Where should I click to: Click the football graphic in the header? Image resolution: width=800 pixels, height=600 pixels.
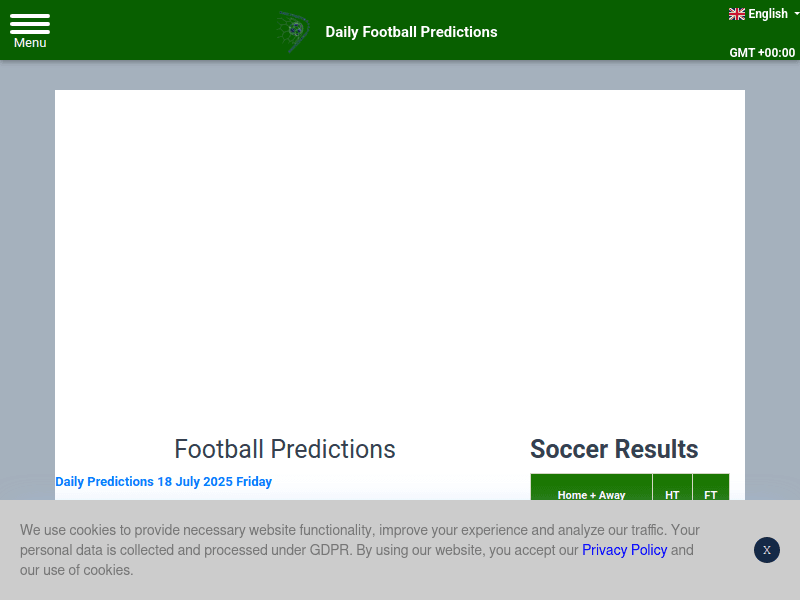coord(292,31)
